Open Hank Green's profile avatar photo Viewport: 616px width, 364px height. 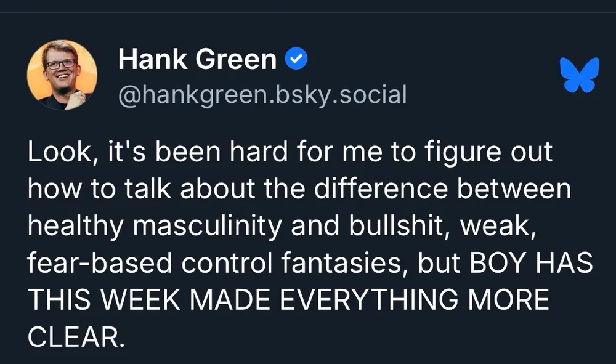tap(62, 75)
